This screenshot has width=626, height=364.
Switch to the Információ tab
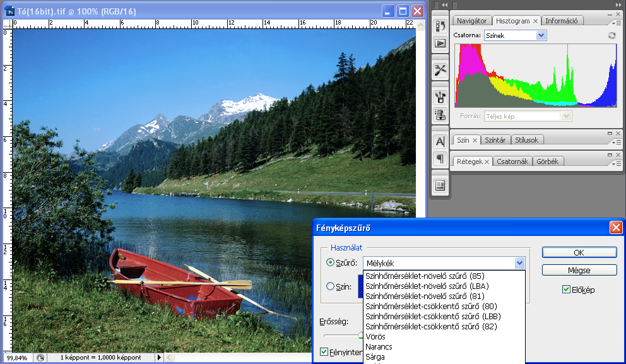tap(562, 21)
